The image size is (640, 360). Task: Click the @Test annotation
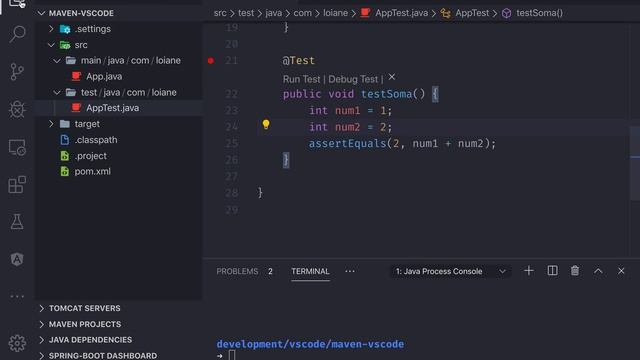pos(298,61)
